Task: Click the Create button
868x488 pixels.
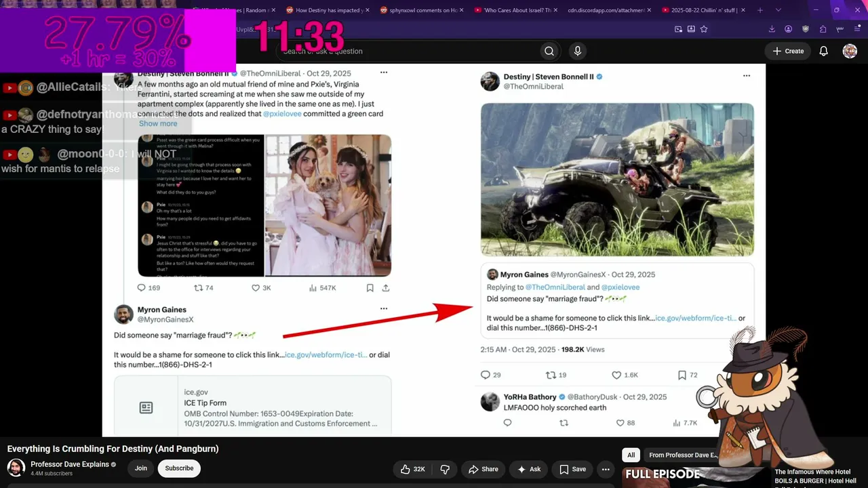Action: pos(788,51)
